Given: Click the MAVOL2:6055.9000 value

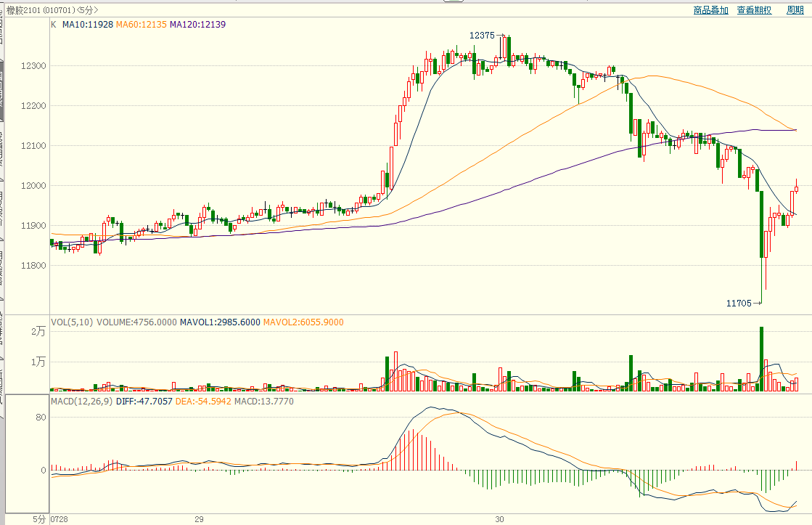Looking at the screenshot, I should click(303, 322).
